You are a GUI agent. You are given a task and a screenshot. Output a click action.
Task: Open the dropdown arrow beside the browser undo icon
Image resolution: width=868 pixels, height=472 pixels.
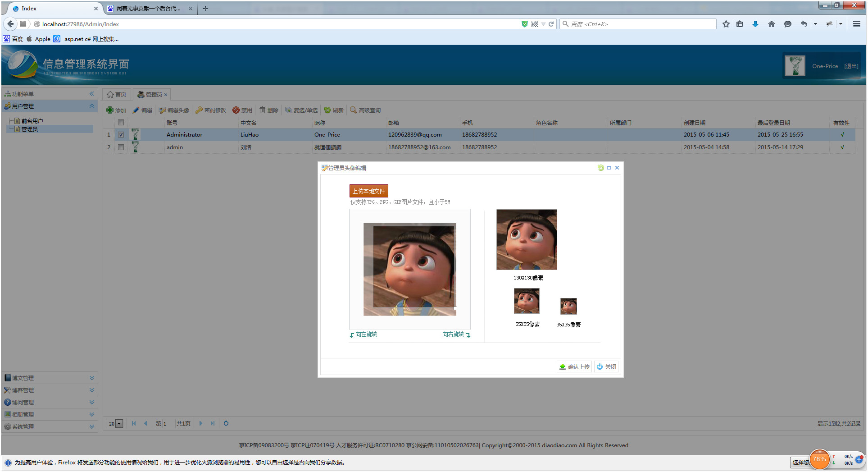pyautogui.click(x=815, y=24)
